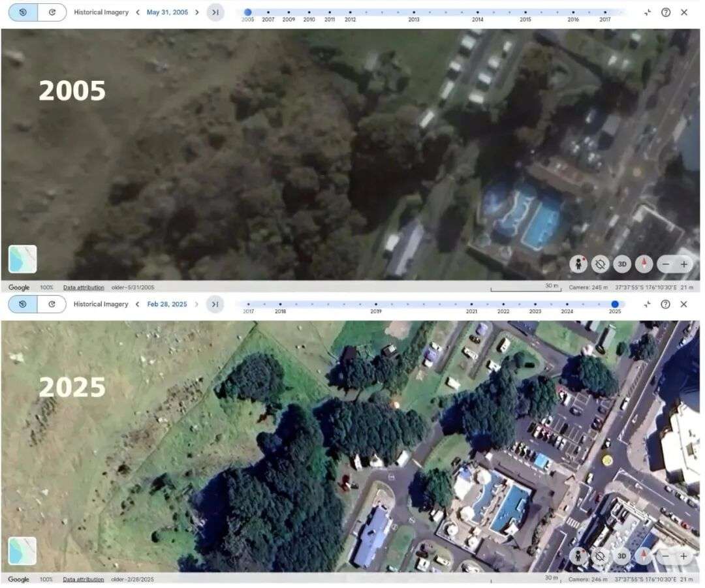Open map style thumbnail in the 2025 panel

coord(23,550)
